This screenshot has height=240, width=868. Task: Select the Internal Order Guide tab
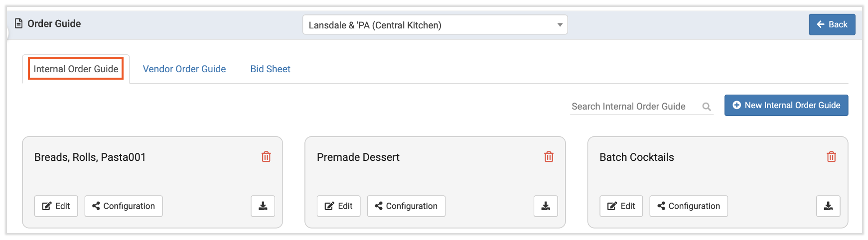click(76, 69)
